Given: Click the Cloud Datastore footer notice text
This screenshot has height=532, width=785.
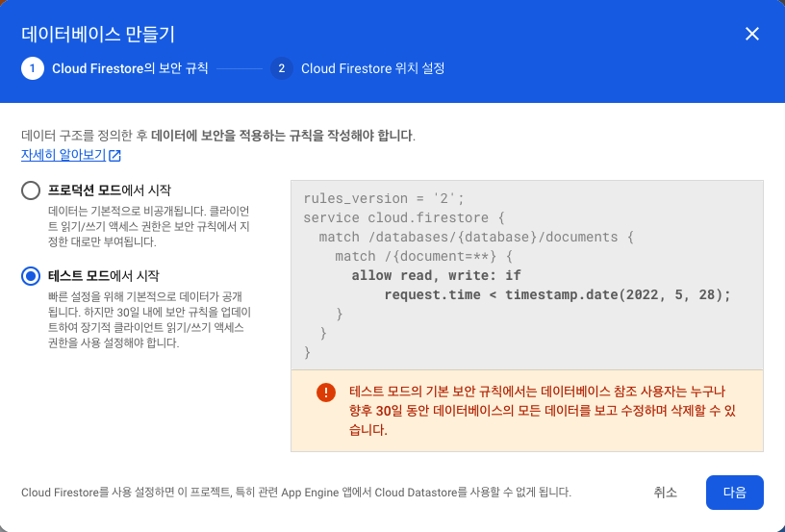Looking at the screenshot, I should coord(296,493).
